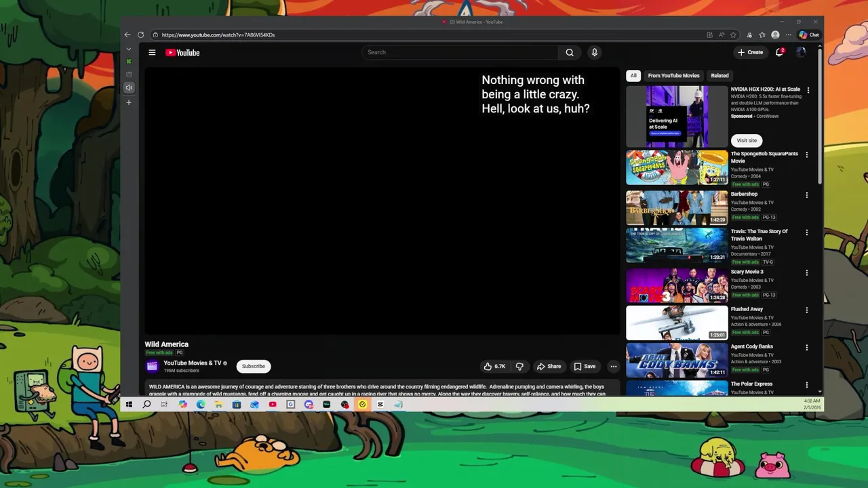The height and width of the screenshot is (488, 868).
Task: Open more actions ellipsis below the video
Action: (613, 366)
